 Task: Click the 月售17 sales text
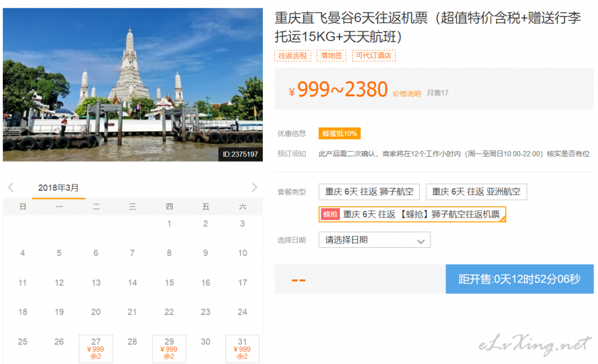point(437,93)
